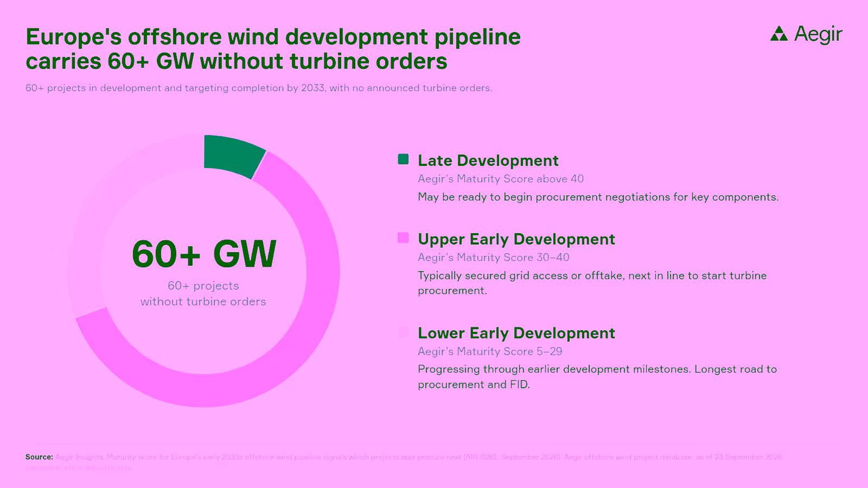Click the headline about Europe's offshore wind pipeline
Viewport: 868px width, 488px height.
pyautogui.click(x=273, y=49)
